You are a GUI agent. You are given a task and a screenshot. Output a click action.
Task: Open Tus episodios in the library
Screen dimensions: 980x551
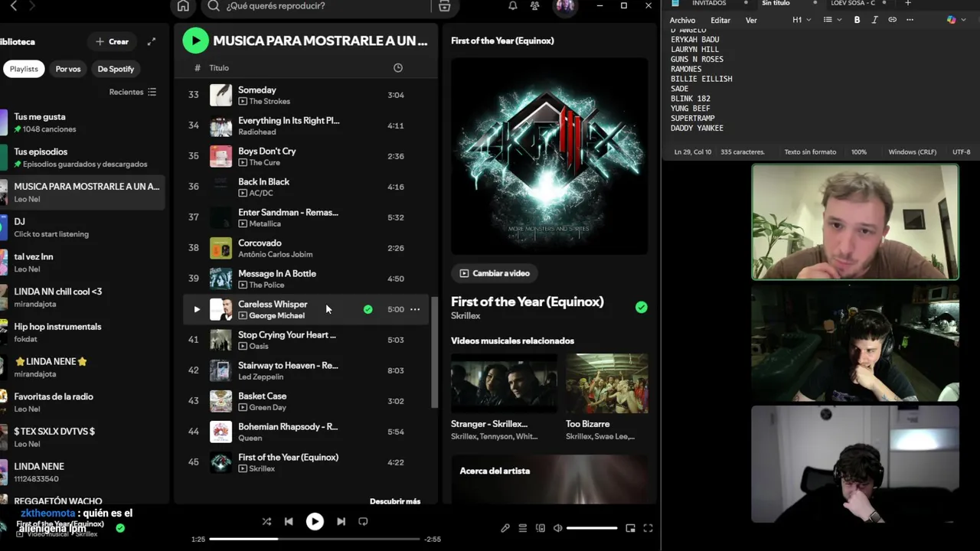coord(82,158)
